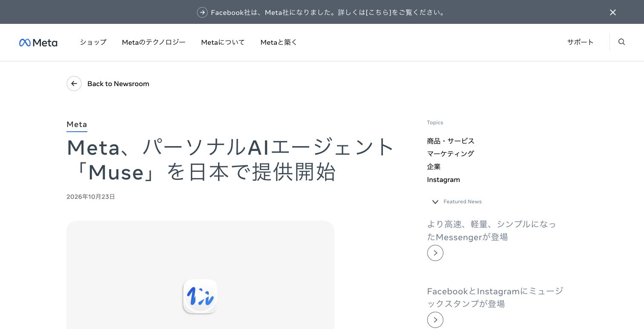Collapse the Featured News chevron
The width and height of the screenshot is (644, 329).
point(435,202)
